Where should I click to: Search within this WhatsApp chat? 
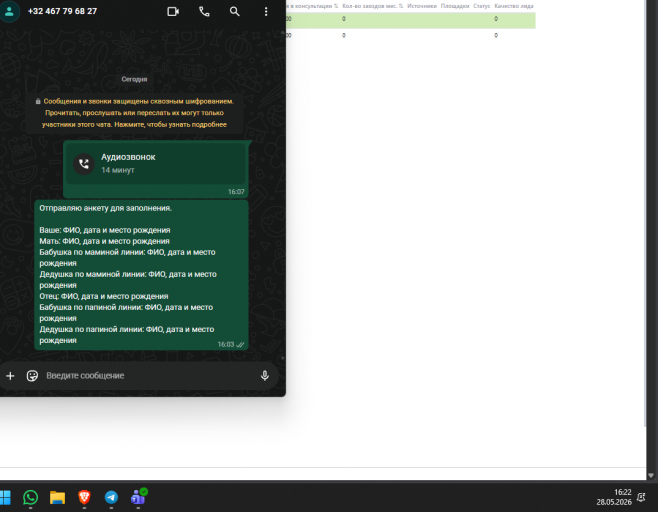235,12
